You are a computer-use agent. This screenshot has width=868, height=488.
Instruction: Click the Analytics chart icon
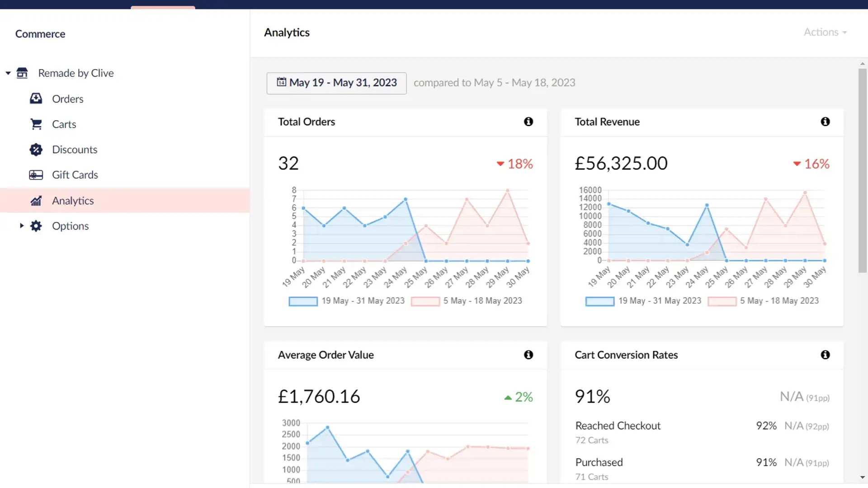36,201
